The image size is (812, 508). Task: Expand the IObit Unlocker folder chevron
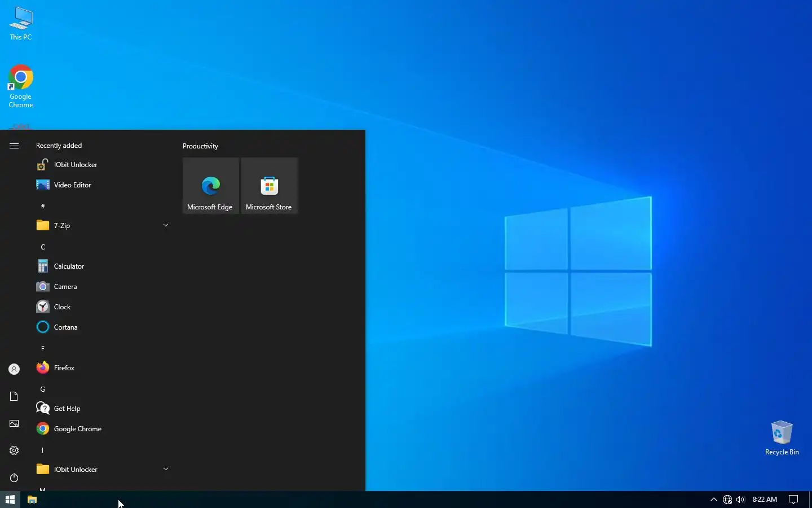click(166, 469)
